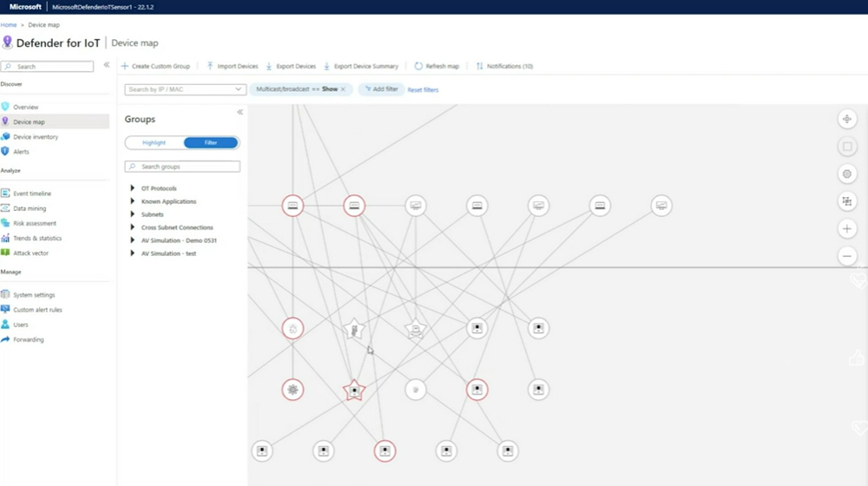Expand the Known Applications group
The image size is (868, 486).
(x=132, y=201)
